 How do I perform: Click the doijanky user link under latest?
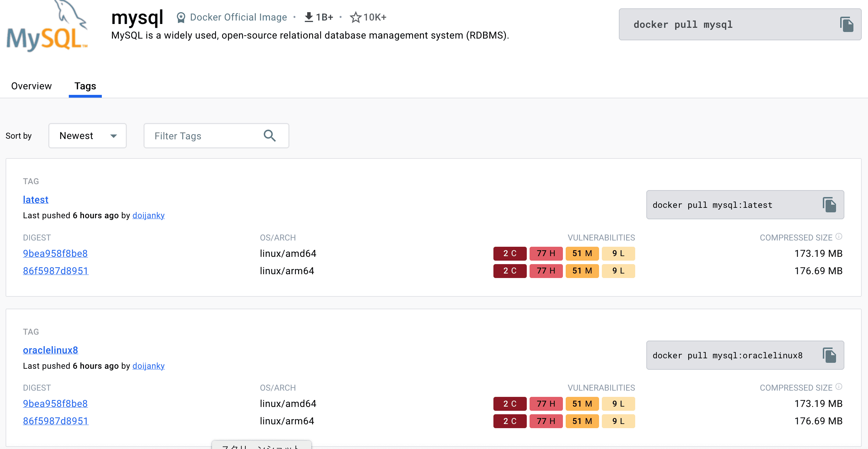148,215
